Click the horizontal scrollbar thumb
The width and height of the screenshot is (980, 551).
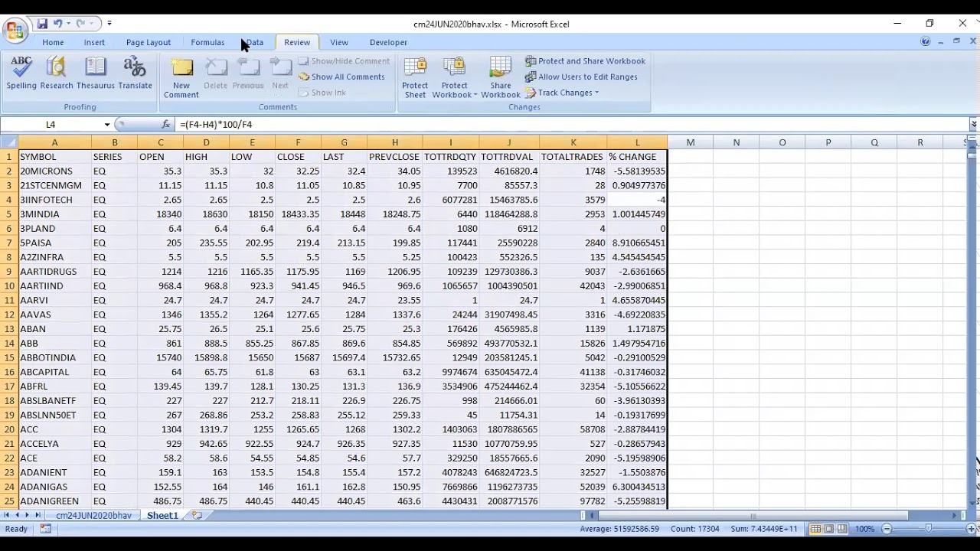753,516
